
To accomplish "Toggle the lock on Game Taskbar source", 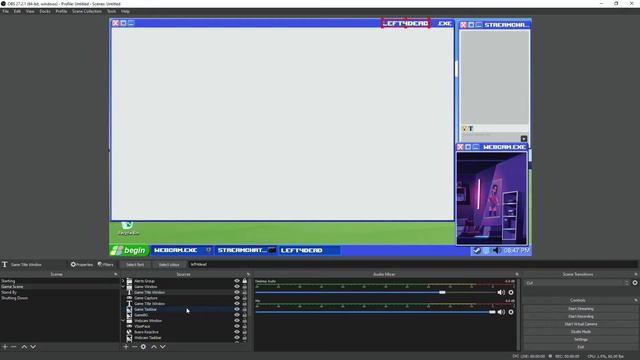I will pos(244,309).
